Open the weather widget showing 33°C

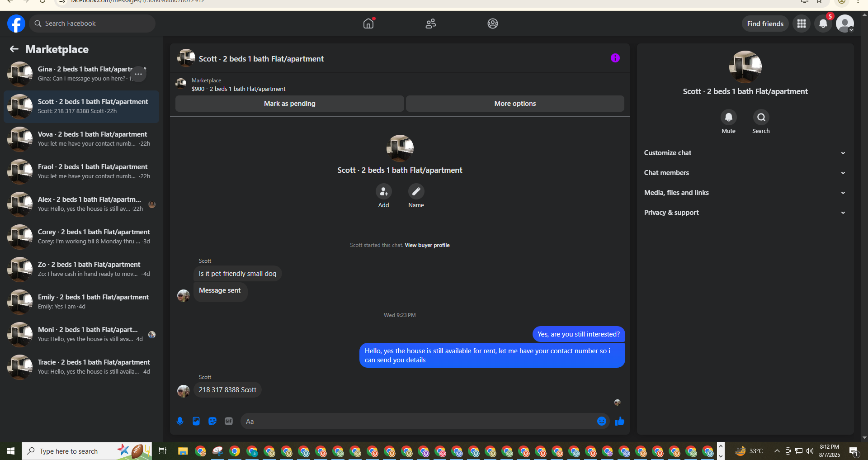(749, 451)
